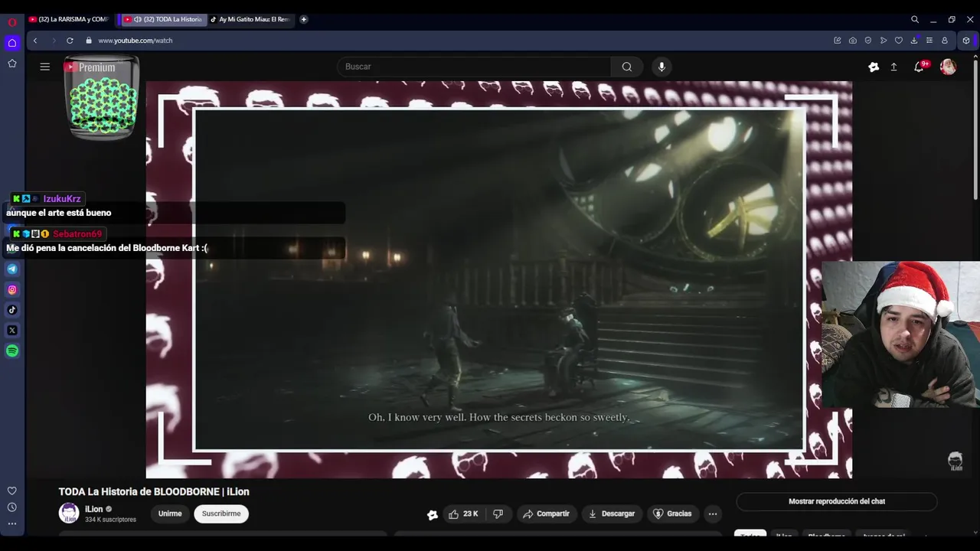This screenshot has width=980, height=551.
Task: Click the Bloodborne video player
Action: 498,279
